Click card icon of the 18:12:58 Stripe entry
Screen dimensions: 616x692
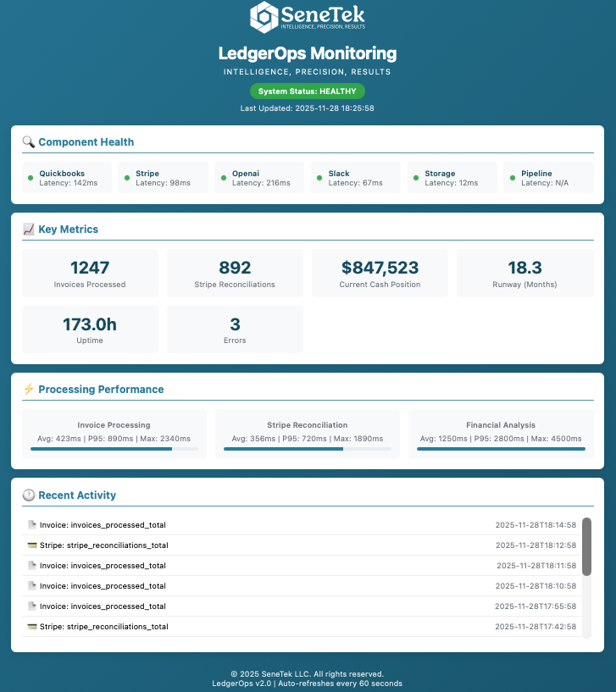pos(32,545)
